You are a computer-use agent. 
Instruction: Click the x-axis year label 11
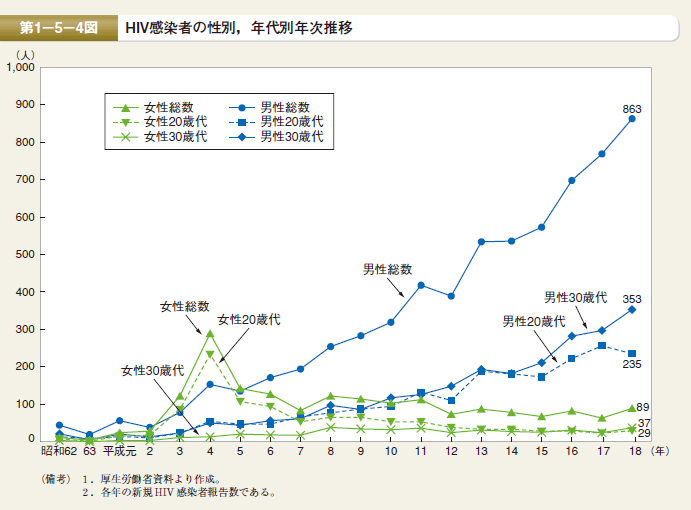421,451
